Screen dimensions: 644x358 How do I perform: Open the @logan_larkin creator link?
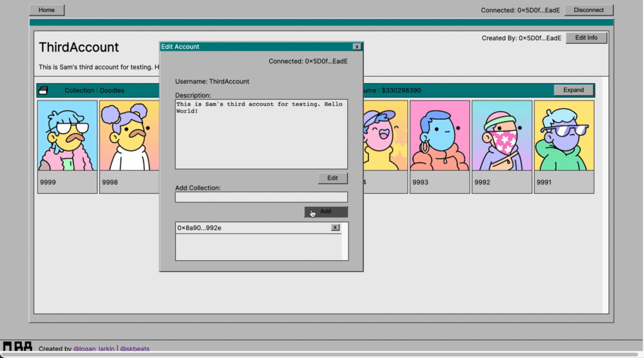point(94,348)
